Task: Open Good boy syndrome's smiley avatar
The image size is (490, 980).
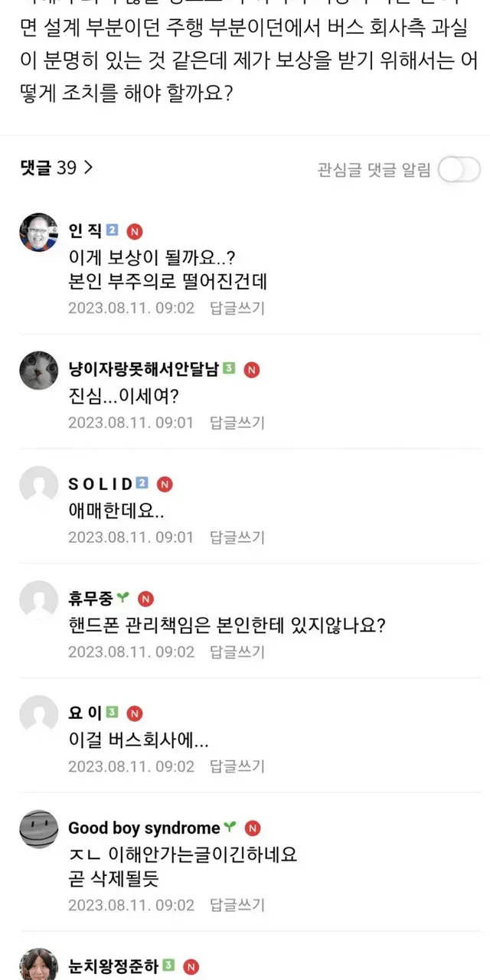Action: 38,829
